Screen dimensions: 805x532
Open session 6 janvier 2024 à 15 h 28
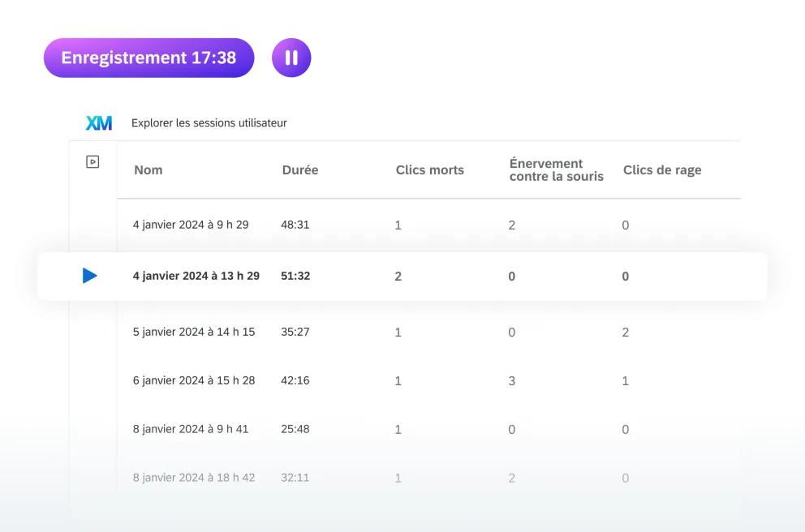(194, 380)
